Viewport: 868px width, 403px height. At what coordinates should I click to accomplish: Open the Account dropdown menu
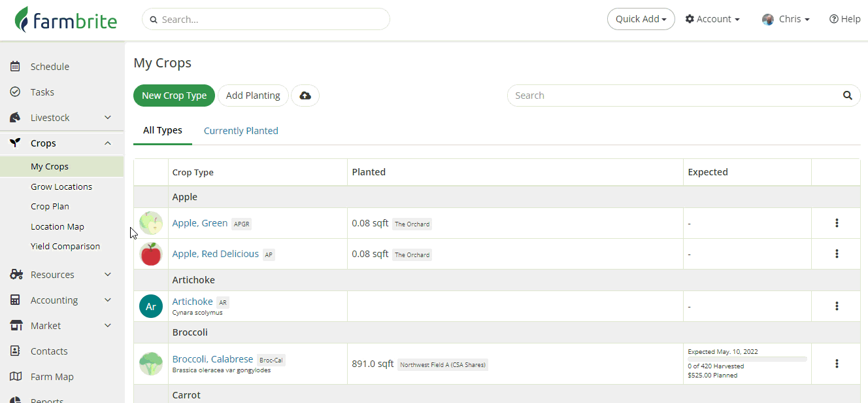pos(712,19)
